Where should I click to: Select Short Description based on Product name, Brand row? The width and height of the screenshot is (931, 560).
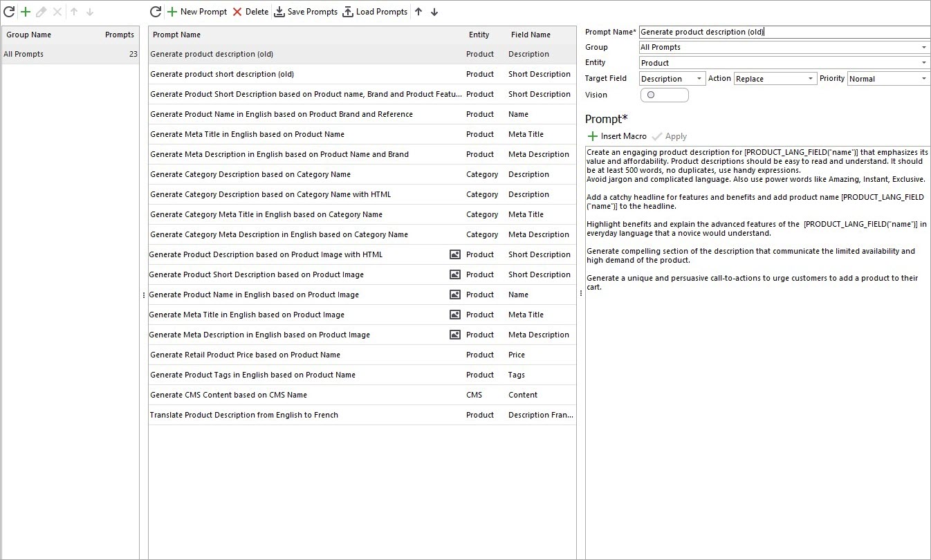point(362,94)
